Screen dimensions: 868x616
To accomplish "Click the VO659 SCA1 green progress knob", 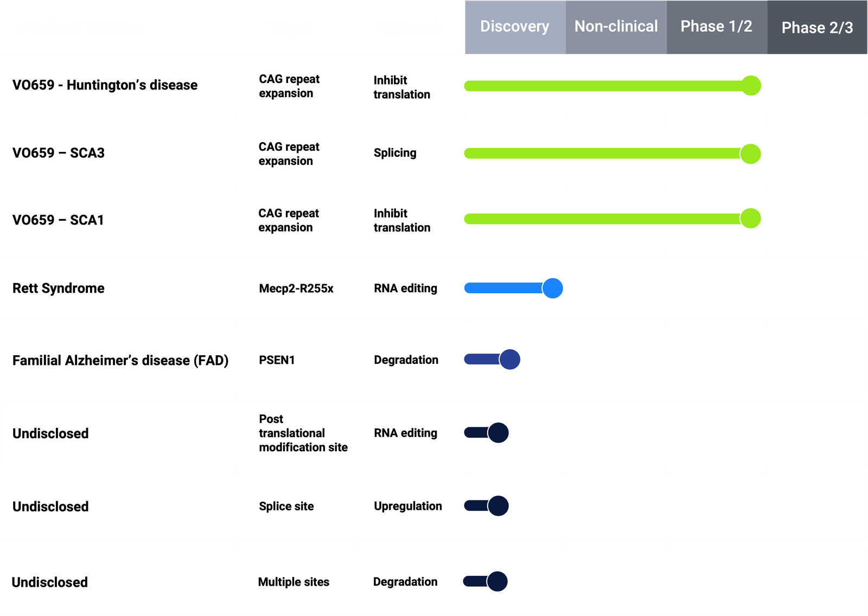I will (750, 219).
